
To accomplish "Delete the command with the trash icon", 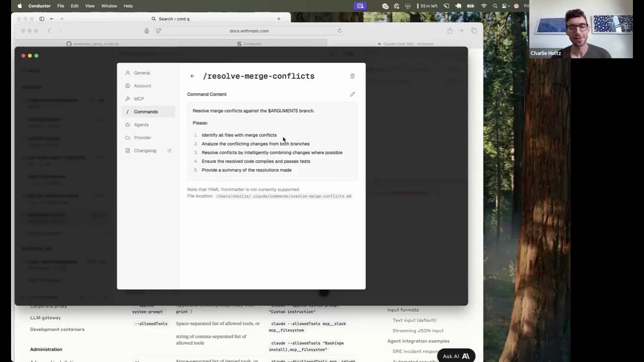I will point(352,76).
